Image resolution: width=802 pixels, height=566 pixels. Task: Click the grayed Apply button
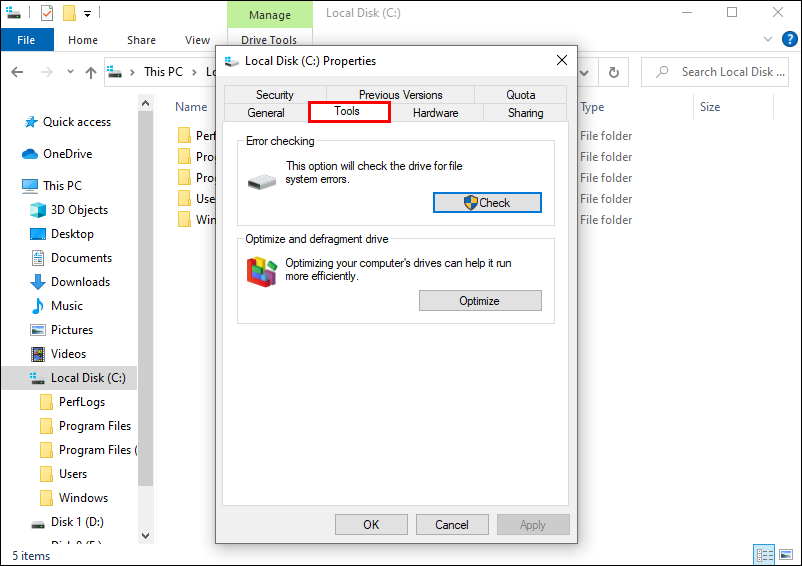pyautogui.click(x=533, y=525)
